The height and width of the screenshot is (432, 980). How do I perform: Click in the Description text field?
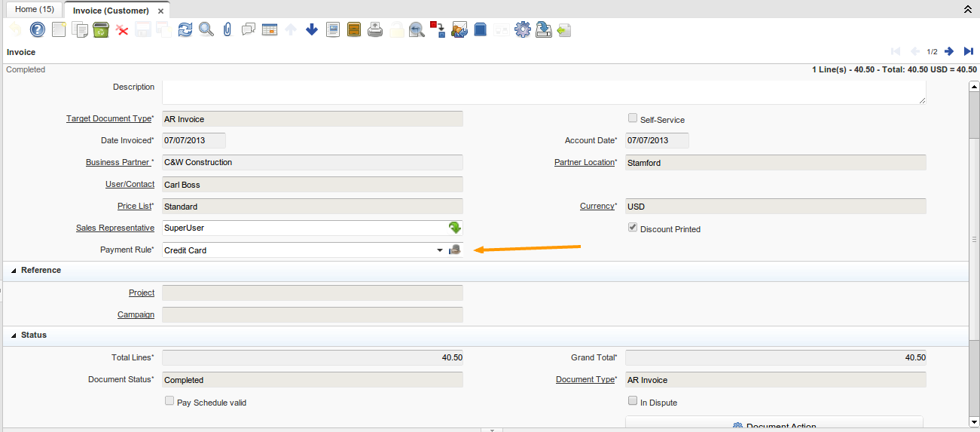tap(542, 92)
